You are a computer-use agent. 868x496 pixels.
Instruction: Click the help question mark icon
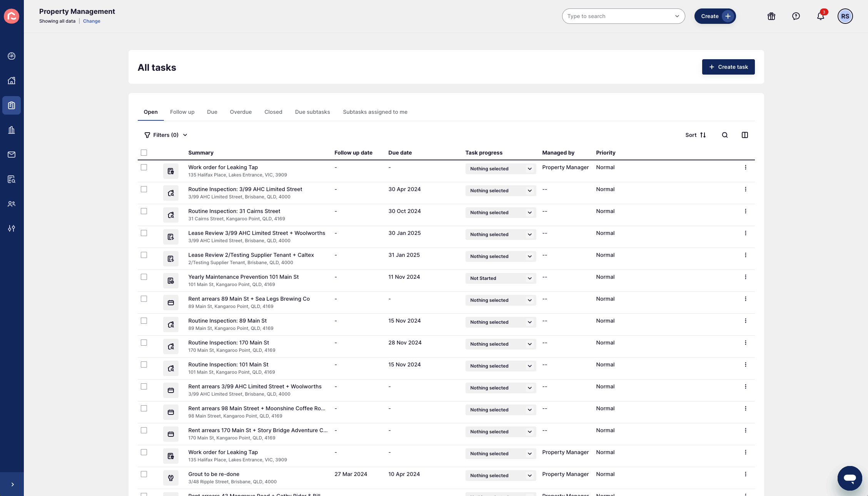point(796,16)
